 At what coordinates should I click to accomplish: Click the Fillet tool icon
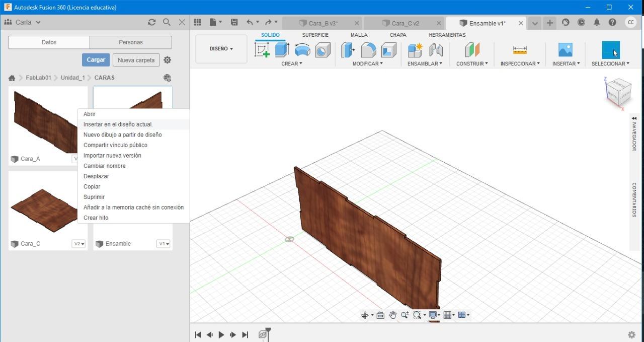click(368, 50)
